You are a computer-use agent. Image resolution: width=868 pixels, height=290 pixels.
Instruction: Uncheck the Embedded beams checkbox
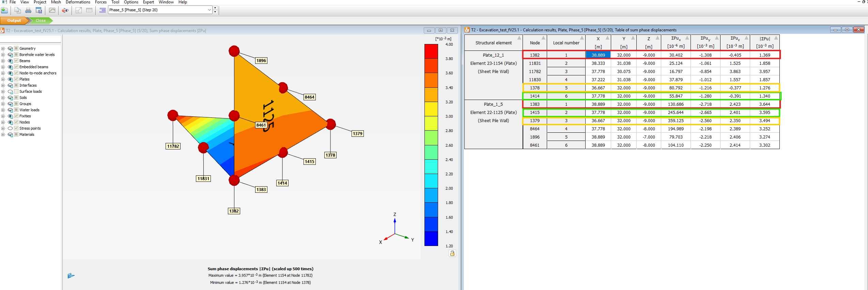point(16,67)
